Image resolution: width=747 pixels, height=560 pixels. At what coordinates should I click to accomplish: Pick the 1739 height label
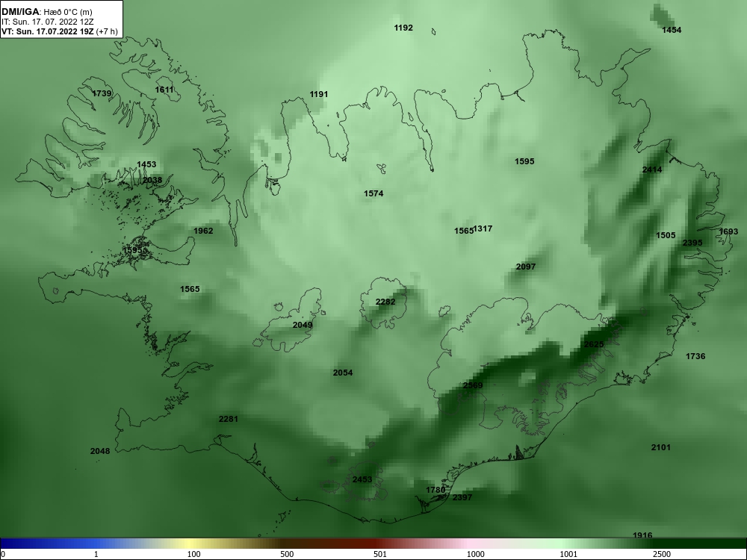coord(102,93)
